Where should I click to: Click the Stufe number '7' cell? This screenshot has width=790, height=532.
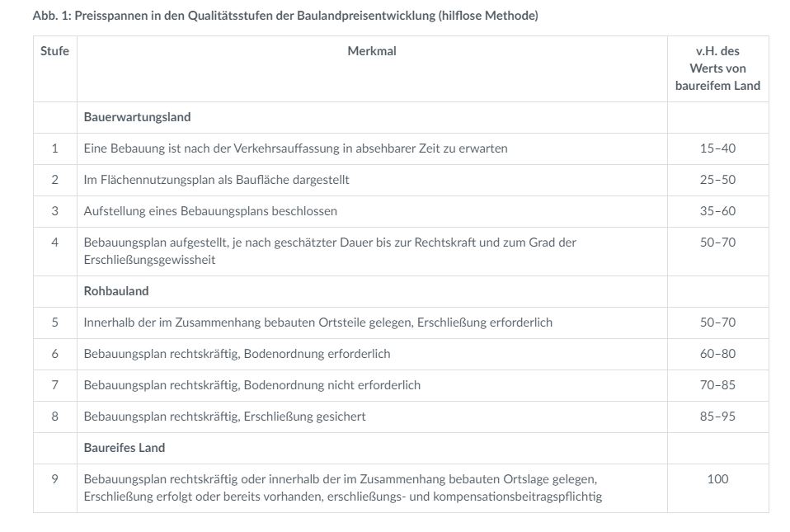tap(55, 385)
